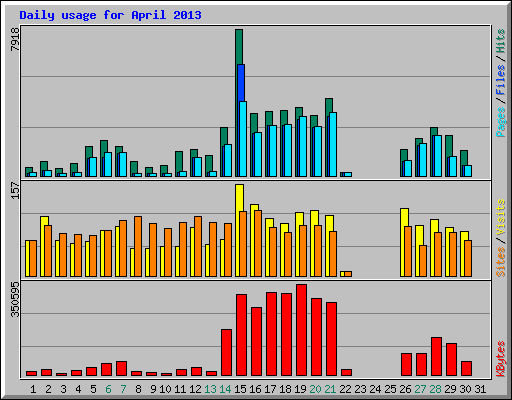Select green weekend day 21 label
This screenshot has width=512, height=400.
[330, 389]
